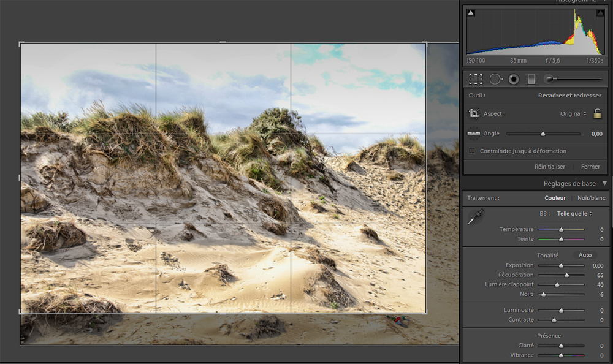Click the Lumière d'appoint value 40
Viewport: 613px width, 364px height.
pos(600,284)
